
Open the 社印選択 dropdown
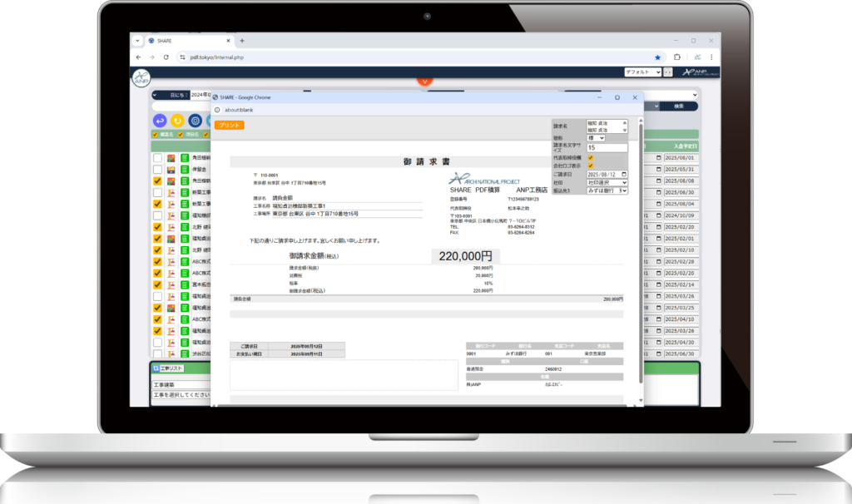pos(607,182)
